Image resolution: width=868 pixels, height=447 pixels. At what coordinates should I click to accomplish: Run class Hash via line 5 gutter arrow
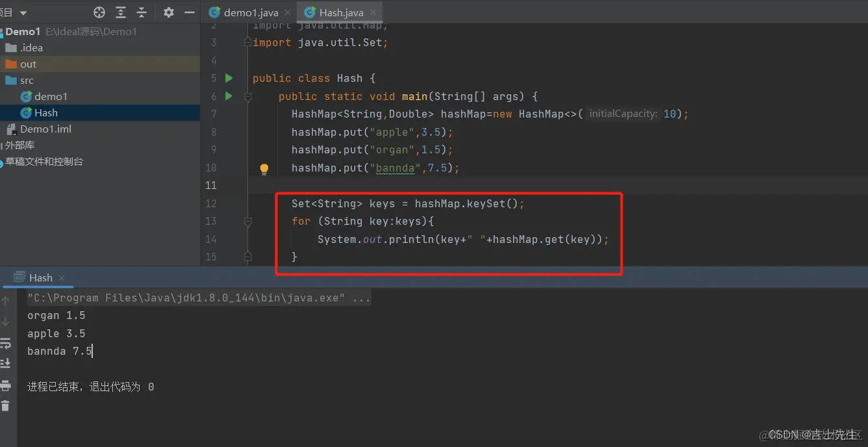pyautogui.click(x=229, y=78)
